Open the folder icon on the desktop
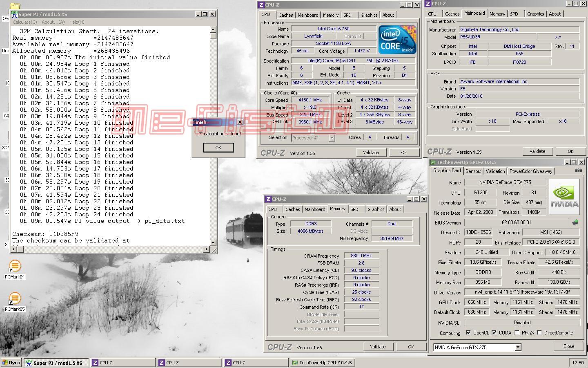Image resolution: width=588 pixels, height=368 pixels. [x=15, y=6]
